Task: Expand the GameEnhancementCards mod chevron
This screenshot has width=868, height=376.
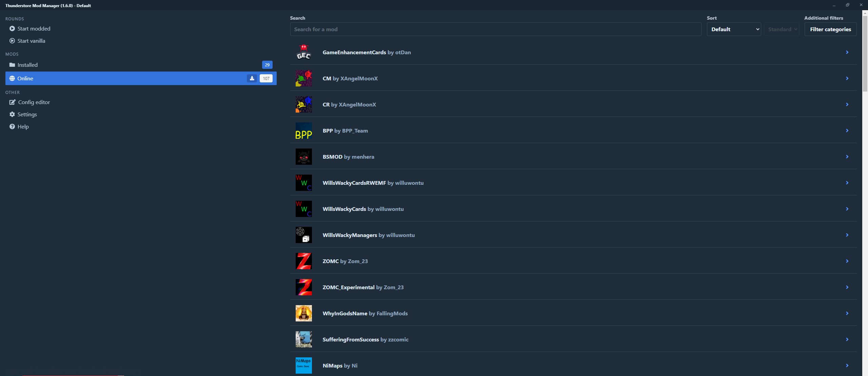Action: pyautogui.click(x=847, y=52)
